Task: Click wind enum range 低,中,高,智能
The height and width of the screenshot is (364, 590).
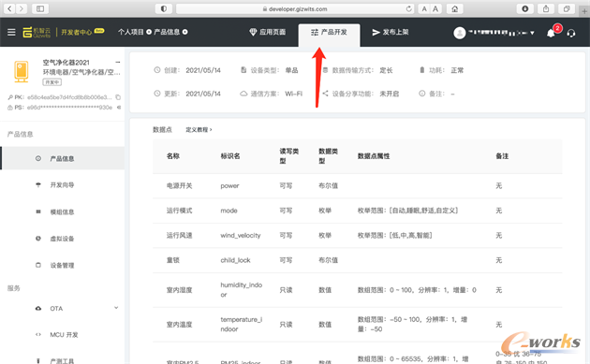Action: (x=394, y=236)
